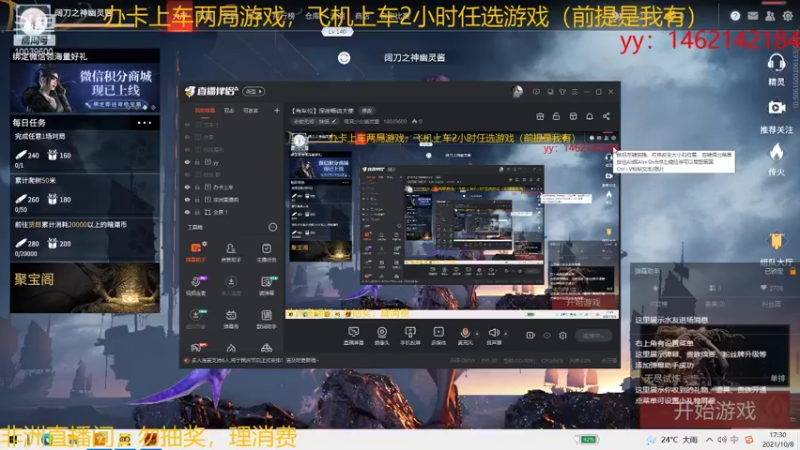The width and height of the screenshot is (800, 450).
Task: Add 手机投屏 phone casting source
Action: coord(410,336)
